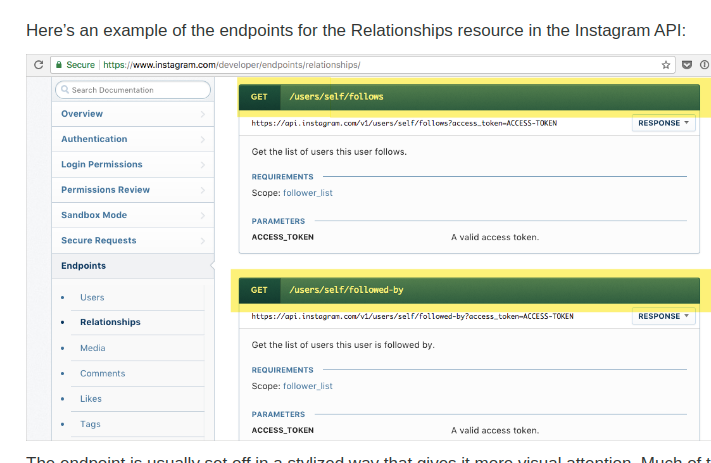
Task: Open the Pocket extension icon
Action: (687, 65)
